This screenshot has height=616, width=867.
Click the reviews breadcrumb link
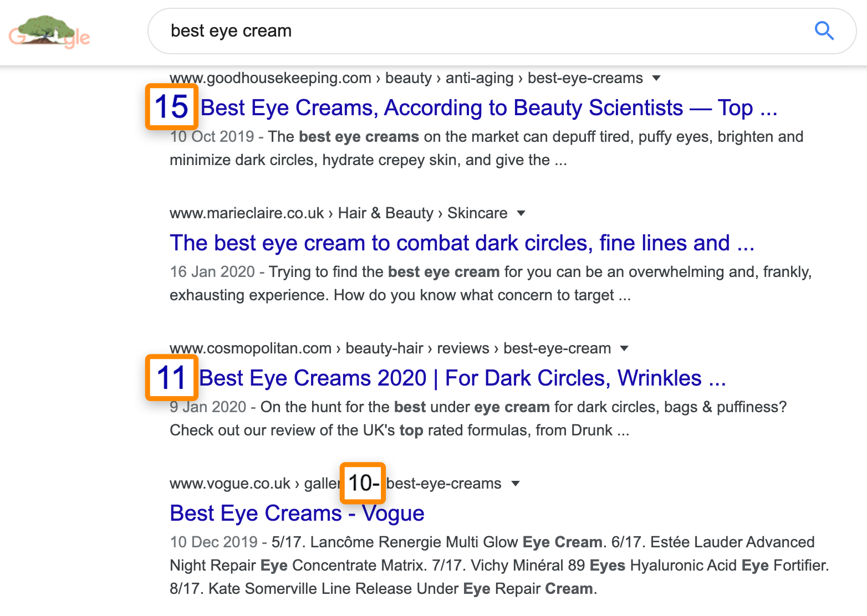click(462, 348)
